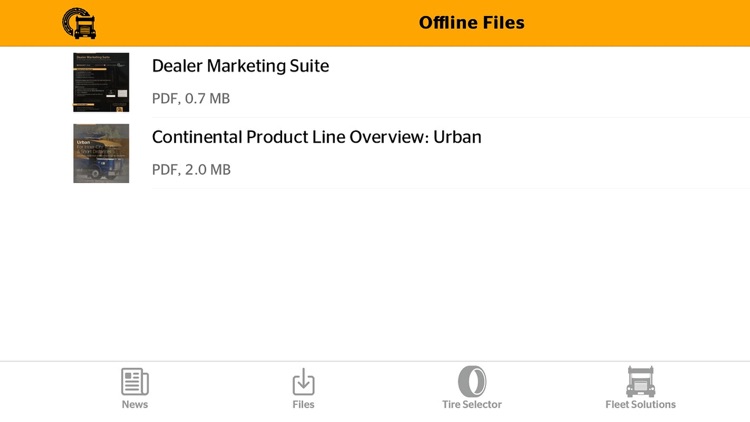Open Dealer Marketing Suite PDF thumbnail
Viewport: 750px width, 422px height.
(x=101, y=82)
